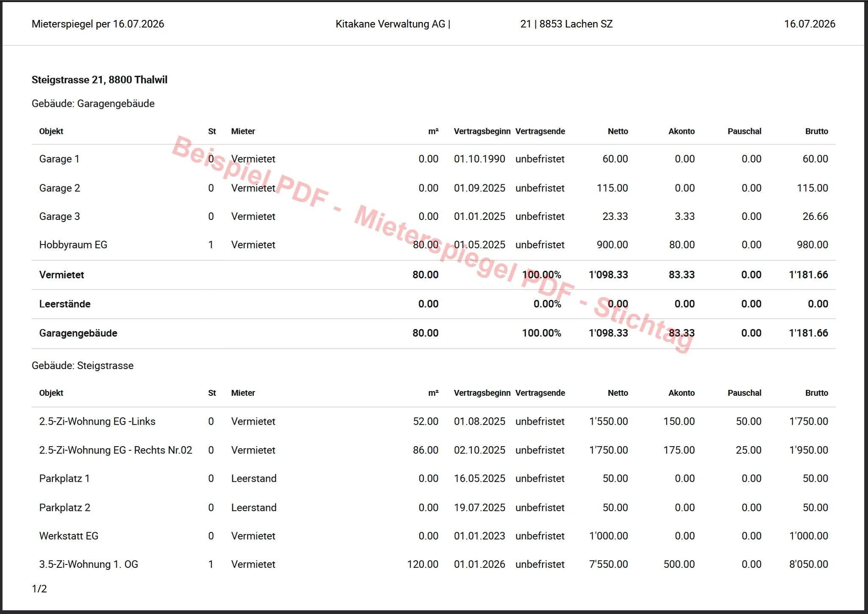Click contract start date '19.07.2025' of Parkplatz 2
The width and height of the screenshot is (868, 614).
(x=479, y=508)
